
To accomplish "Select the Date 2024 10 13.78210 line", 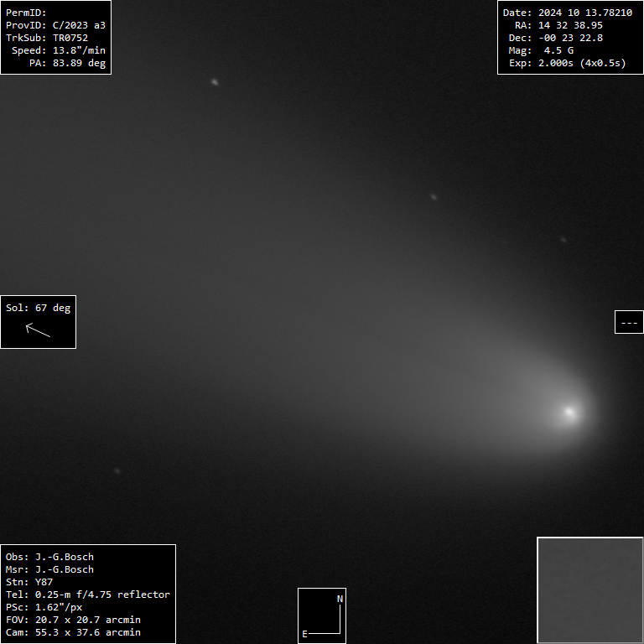I will point(568,13).
